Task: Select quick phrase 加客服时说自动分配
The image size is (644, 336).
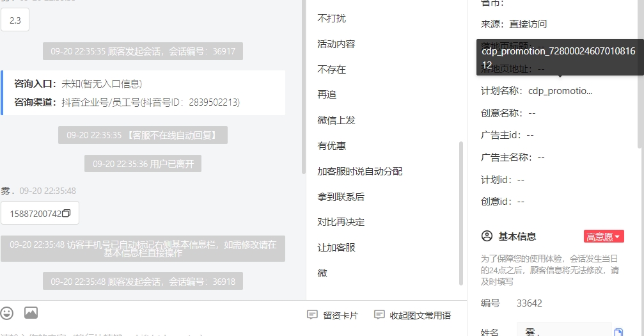Action: tap(360, 171)
